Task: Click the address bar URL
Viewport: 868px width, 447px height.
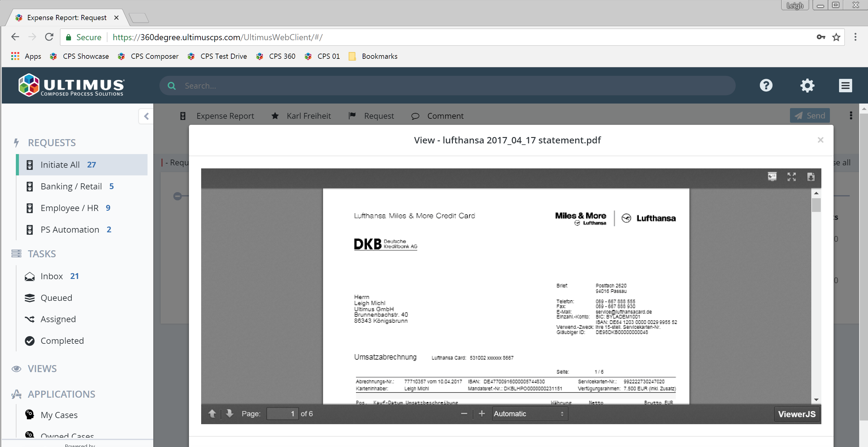Action: pyautogui.click(x=217, y=37)
